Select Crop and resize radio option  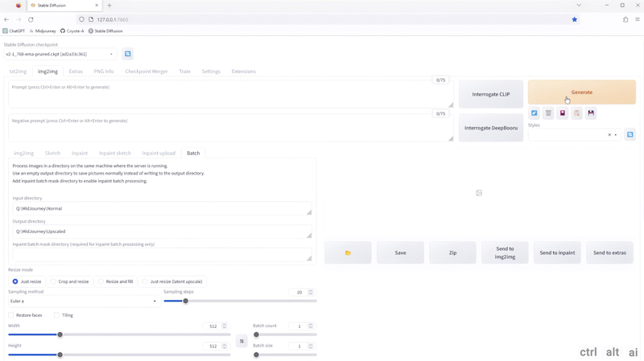[69, 281]
